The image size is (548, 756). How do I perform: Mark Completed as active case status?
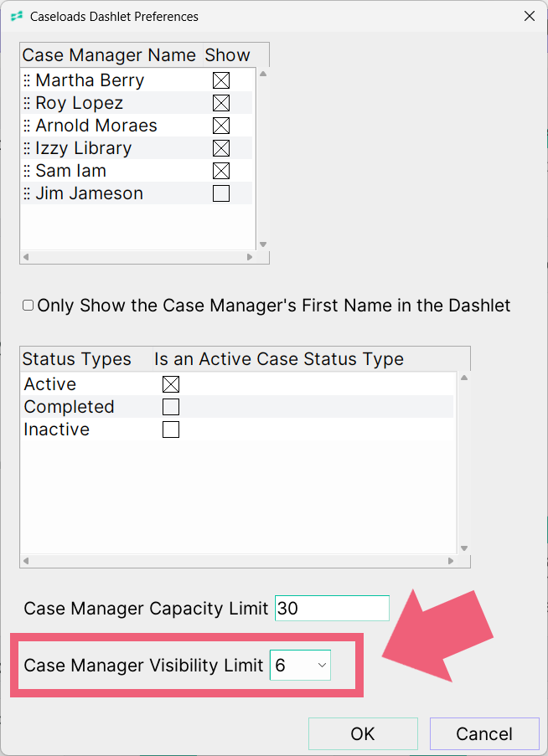(x=171, y=407)
